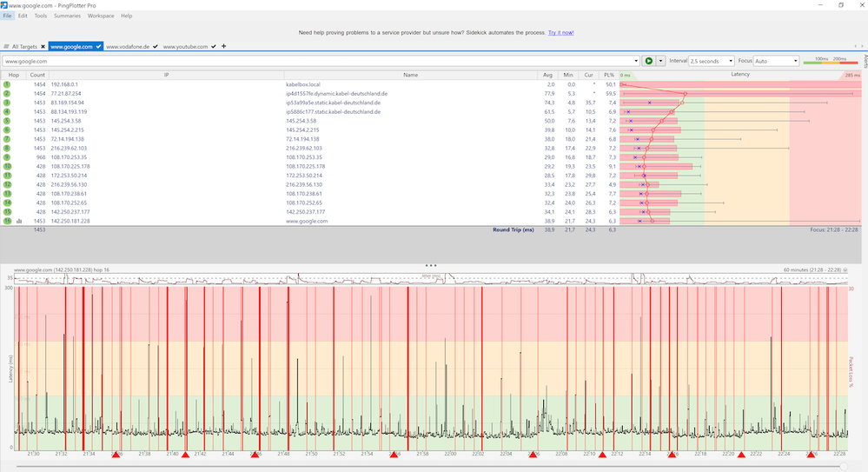Select the hop 4 green circle icon
The image size is (868, 472).
point(7,112)
